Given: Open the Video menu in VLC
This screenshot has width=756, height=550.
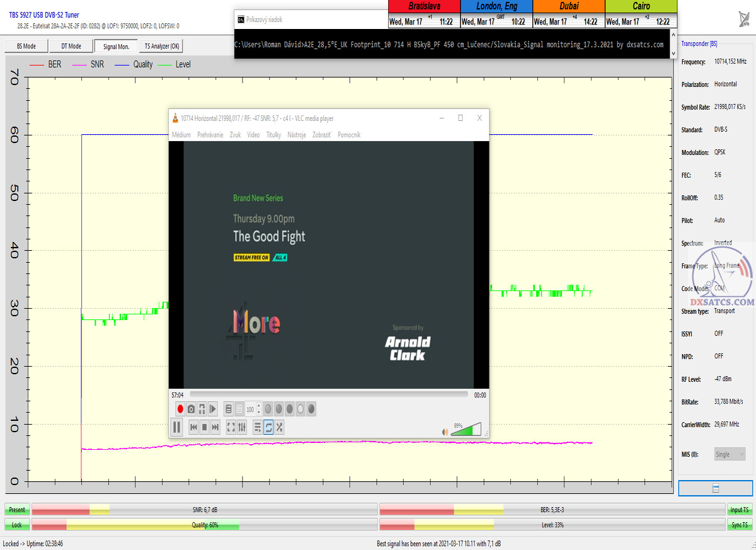Looking at the screenshot, I should pos(253,135).
